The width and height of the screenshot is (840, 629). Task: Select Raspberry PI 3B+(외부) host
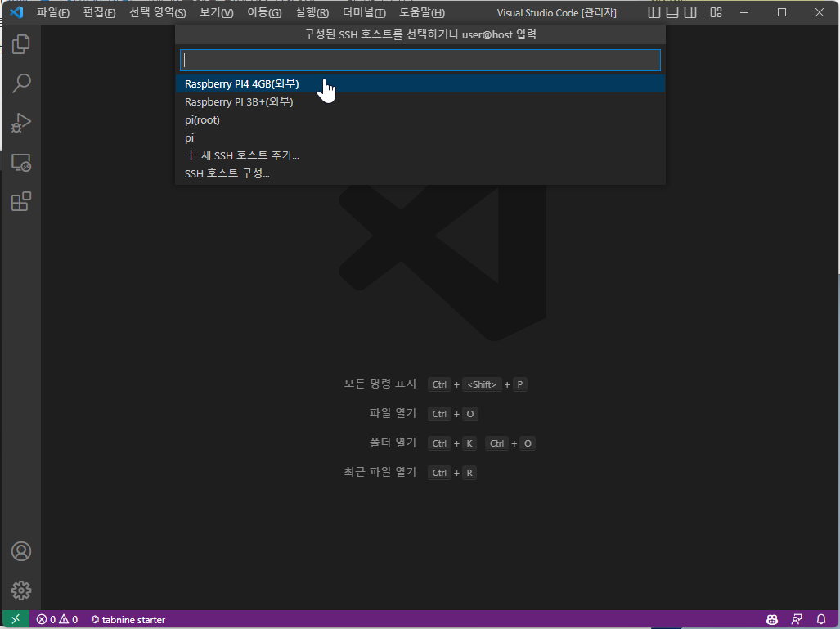[420, 101]
